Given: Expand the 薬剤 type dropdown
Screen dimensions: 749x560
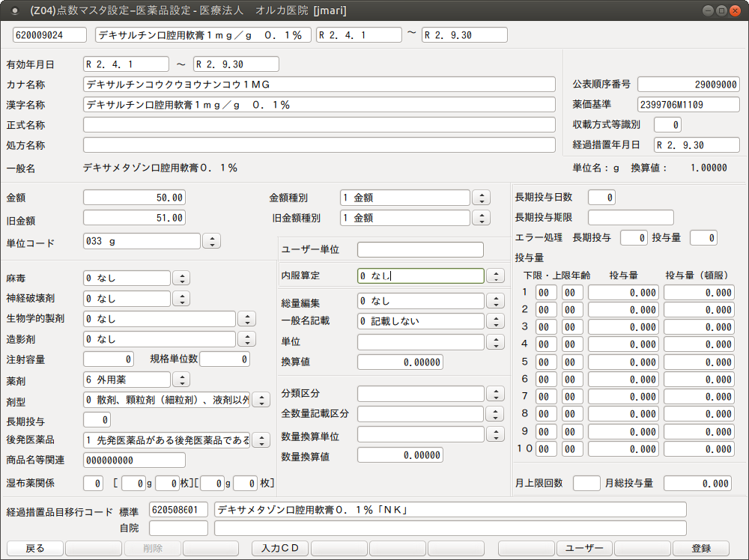Looking at the screenshot, I should 181,380.
